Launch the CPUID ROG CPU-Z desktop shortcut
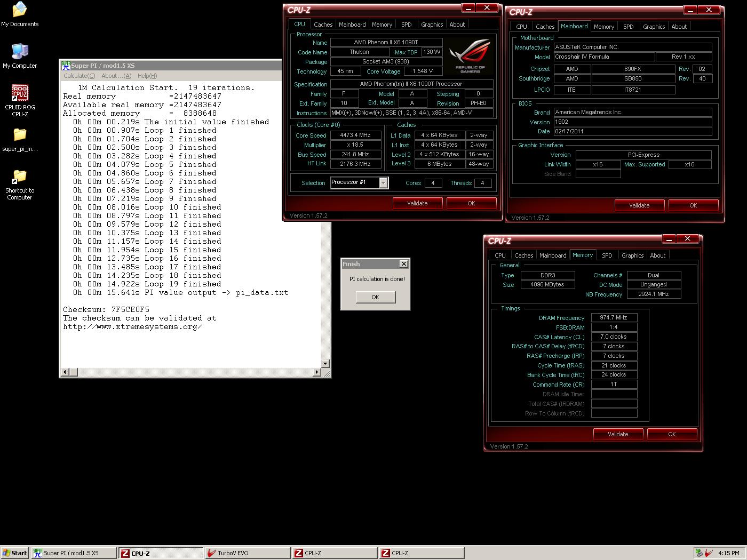 click(20, 100)
